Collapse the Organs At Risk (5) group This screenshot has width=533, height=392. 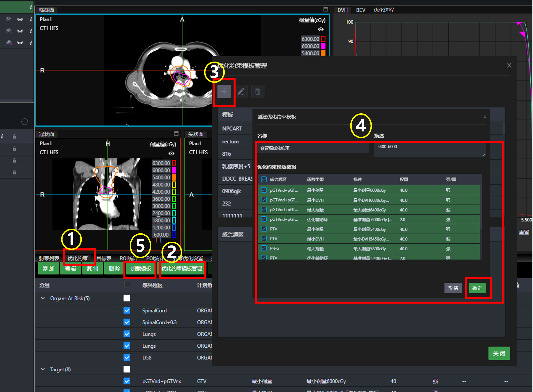point(43,298)
